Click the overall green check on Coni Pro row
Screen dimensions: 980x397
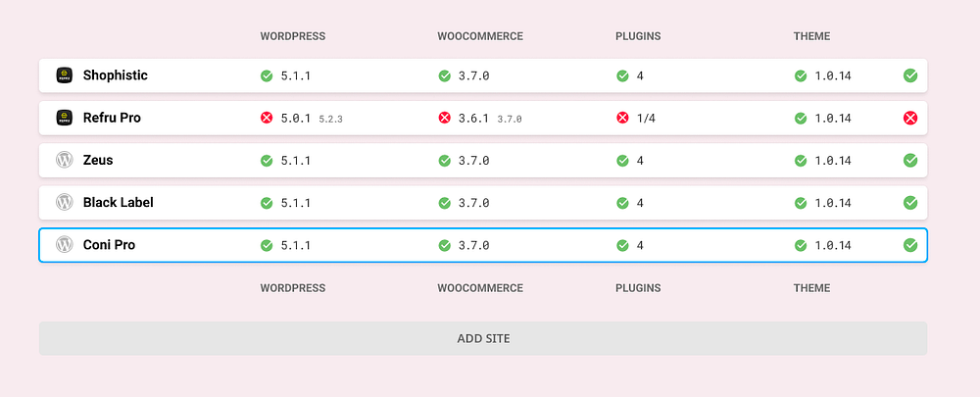click(910, 245)
